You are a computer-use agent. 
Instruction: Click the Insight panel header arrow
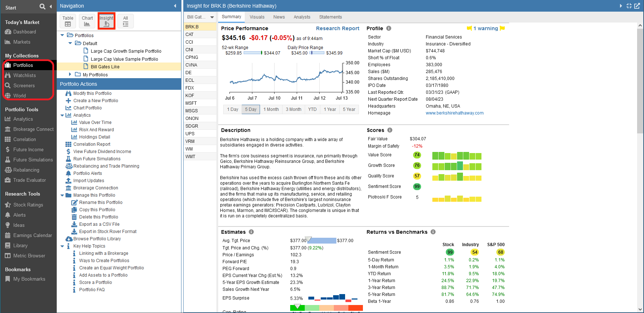[621, 6]
